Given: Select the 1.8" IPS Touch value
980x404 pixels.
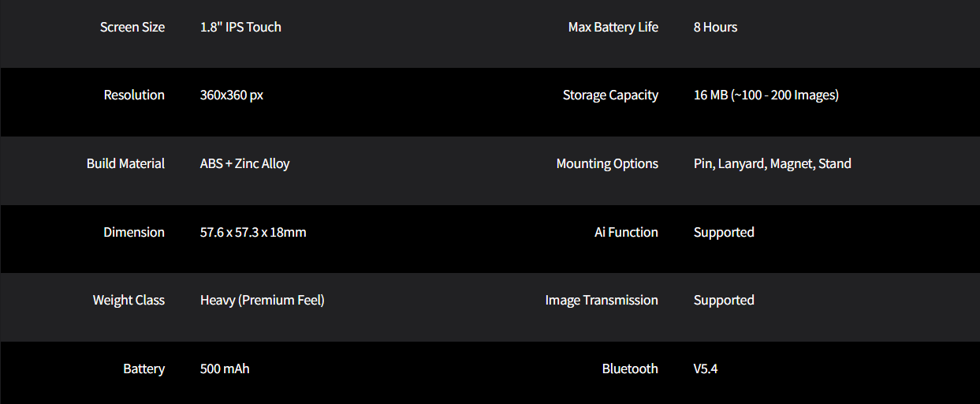Looking at the screenshot, I should 240,27.
